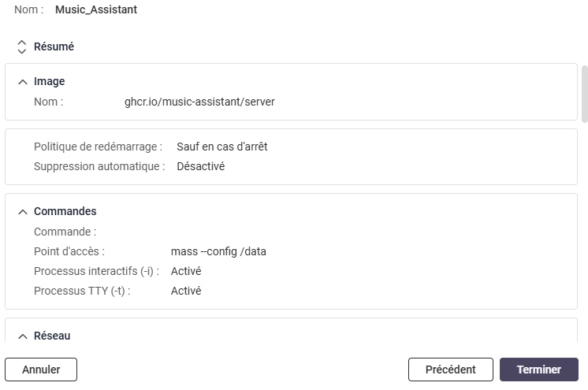Click the Commandes section title
588x390 pixels.
tap(65, 212)
